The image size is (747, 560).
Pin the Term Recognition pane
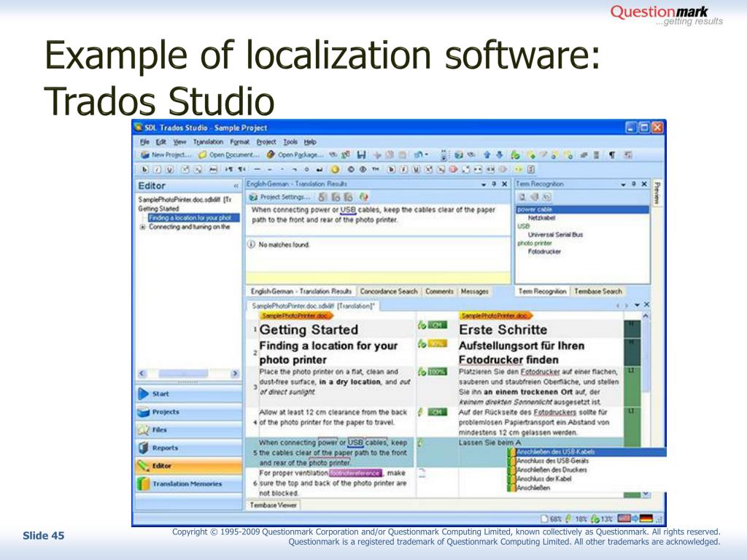(634, 184)
